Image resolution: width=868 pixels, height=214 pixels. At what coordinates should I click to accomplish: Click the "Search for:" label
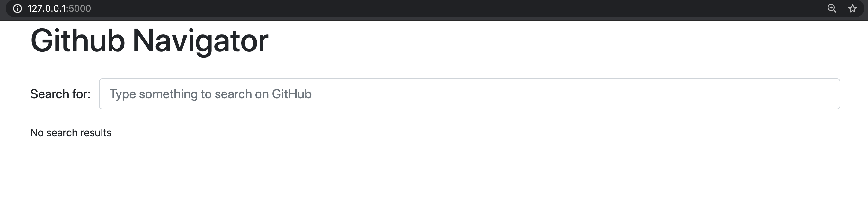pos(60,94)
